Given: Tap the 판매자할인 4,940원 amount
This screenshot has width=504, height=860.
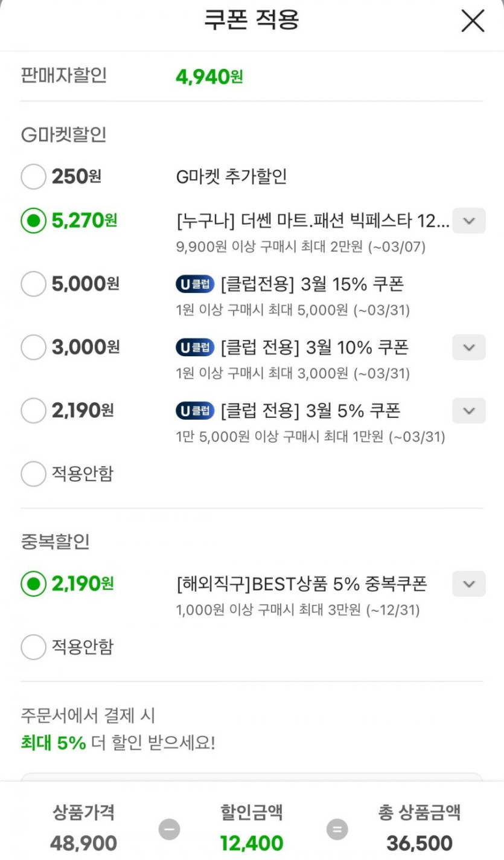Looking at the screenshot, I should tap(209, 77).
